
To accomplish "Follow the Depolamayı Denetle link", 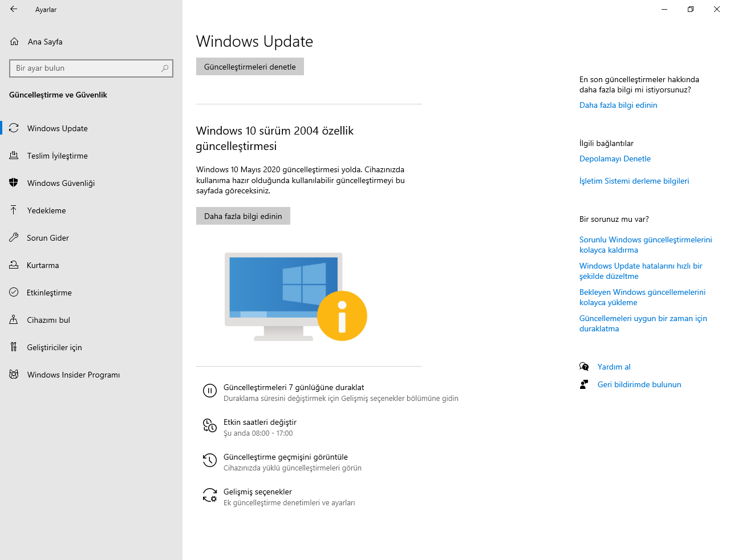I will point(615,159).
